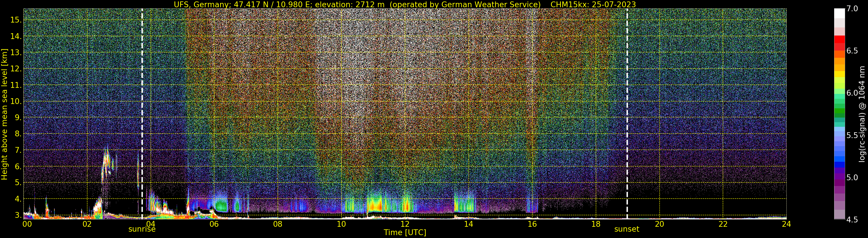This screenshot has height=238, width=868.
Task: Click the height axis tick '6.'
Action: (18, 166)
